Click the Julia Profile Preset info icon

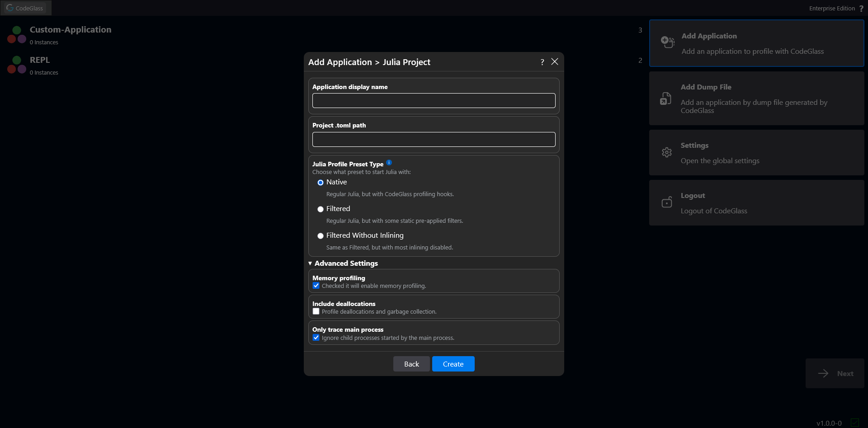(x=389, y=163)
